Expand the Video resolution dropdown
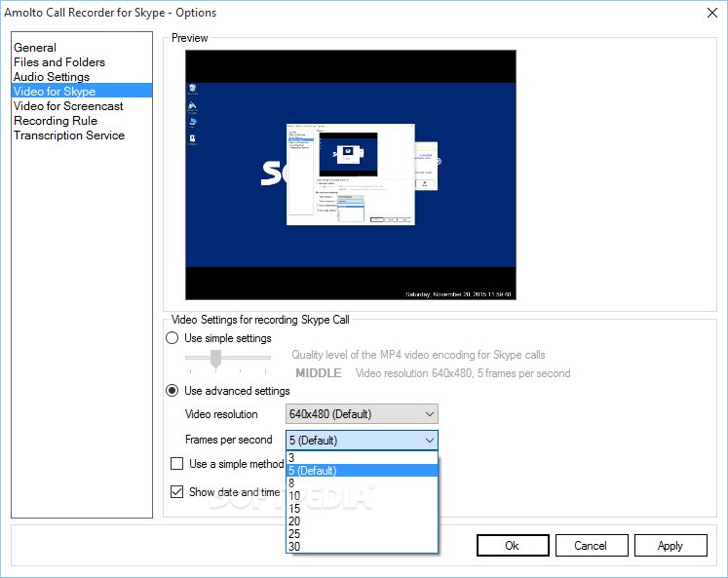Image resolution: width=728 pixels, height=578 pixels. click(362, 413)
